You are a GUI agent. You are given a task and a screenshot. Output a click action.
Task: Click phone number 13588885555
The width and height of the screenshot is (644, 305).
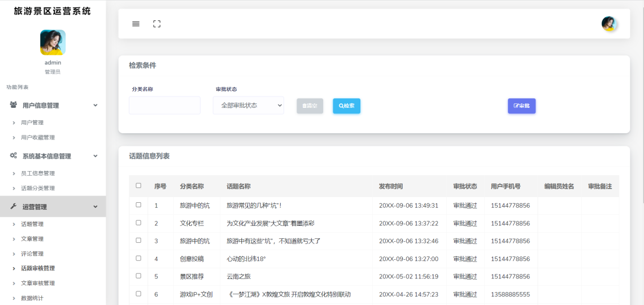coord(511,295)
